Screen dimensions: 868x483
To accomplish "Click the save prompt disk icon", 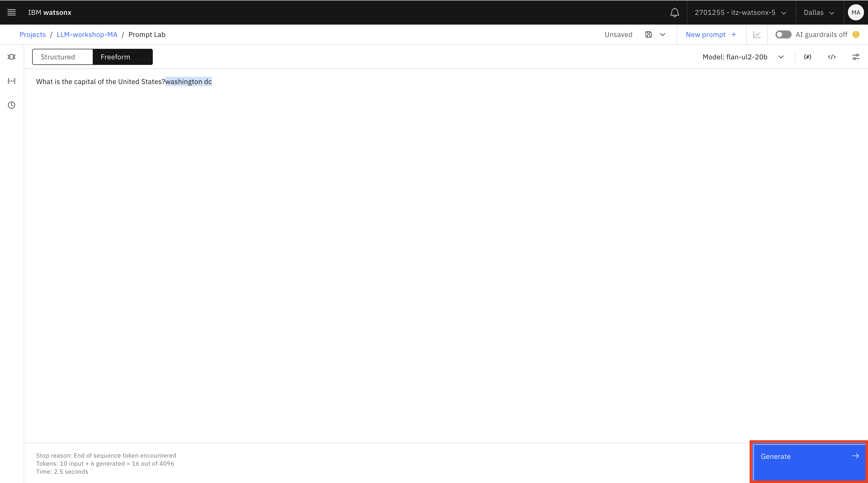I will coord(648,34).
